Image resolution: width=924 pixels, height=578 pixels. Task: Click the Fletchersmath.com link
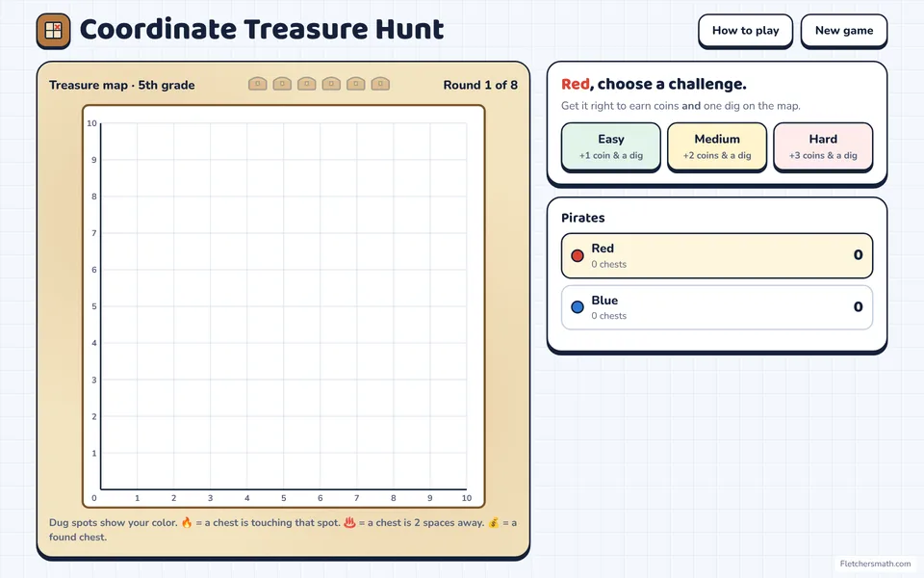pyautogui.click(x=875, y=564)
